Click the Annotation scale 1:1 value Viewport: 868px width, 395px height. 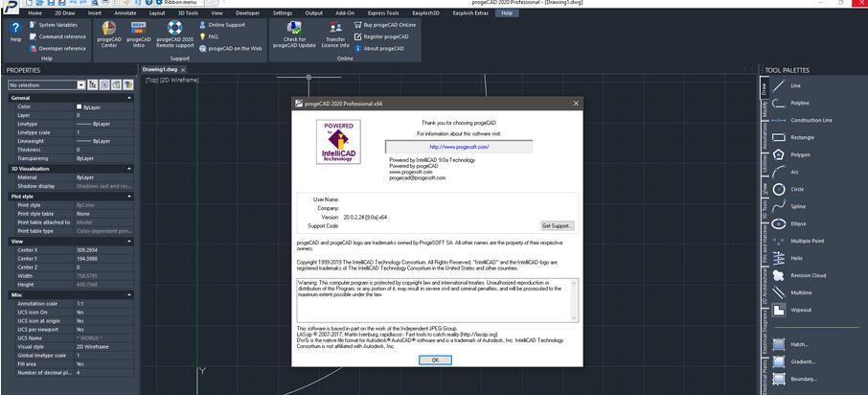pos(103,304)
